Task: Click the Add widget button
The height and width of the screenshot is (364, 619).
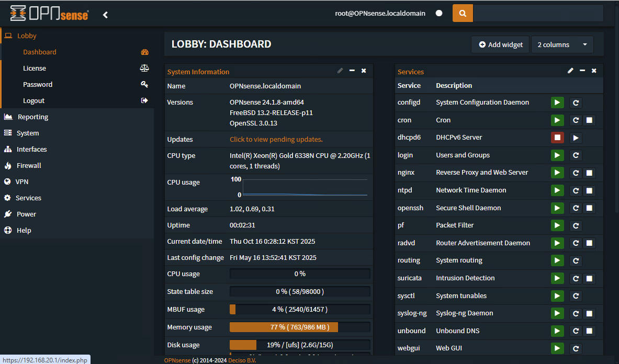Action: pyautogui.click(x=500, y=44)
